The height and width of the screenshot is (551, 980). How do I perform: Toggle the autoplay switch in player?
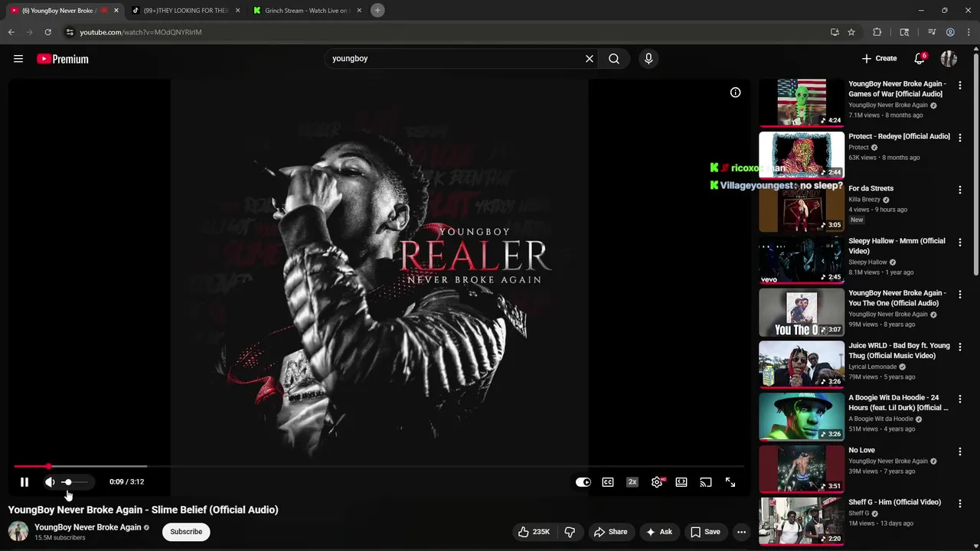click(583, 482)
